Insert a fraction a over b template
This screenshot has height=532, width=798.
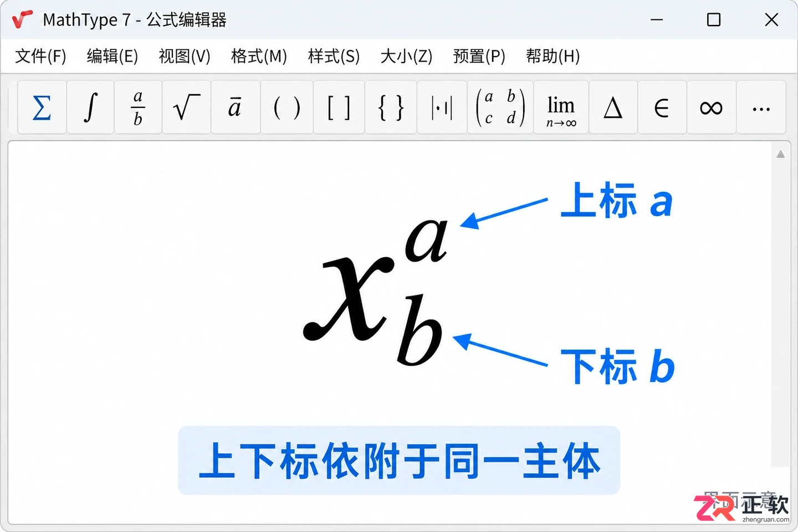coord(138,108)
